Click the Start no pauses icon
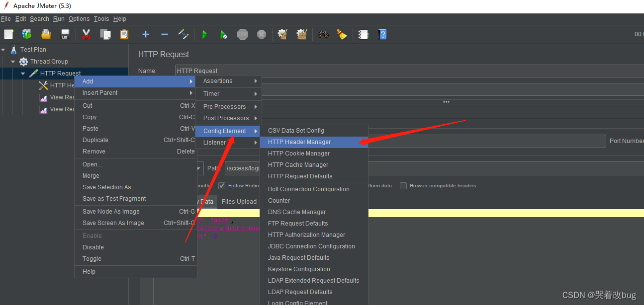The image size is (644, 305). tap(223, 34)
